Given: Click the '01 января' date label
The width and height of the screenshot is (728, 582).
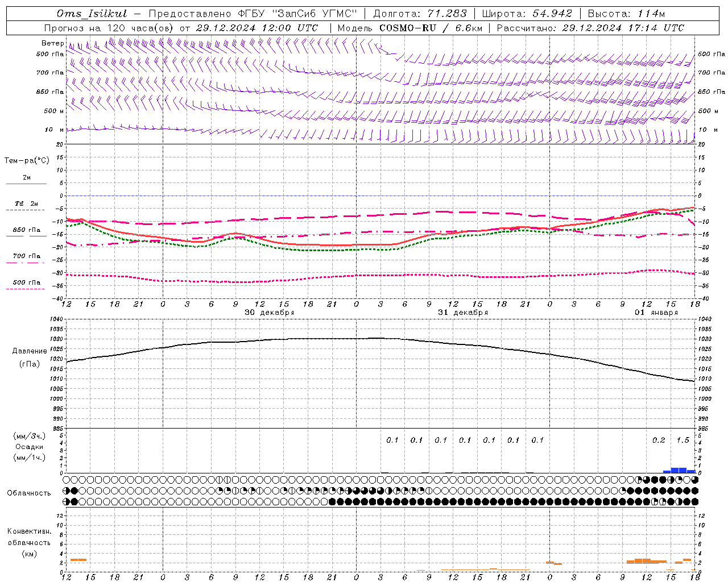Looking at the screenshot, I should (x=656, y=313).
